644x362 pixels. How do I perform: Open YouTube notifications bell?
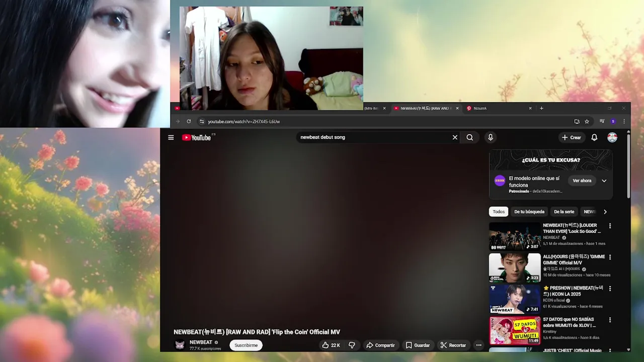pyautogui.click(x=594, y=137)
